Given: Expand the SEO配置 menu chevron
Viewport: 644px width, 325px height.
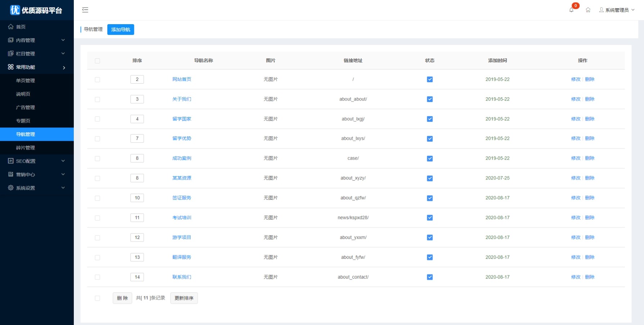Looking at the screenshot, I should [63, 161].
